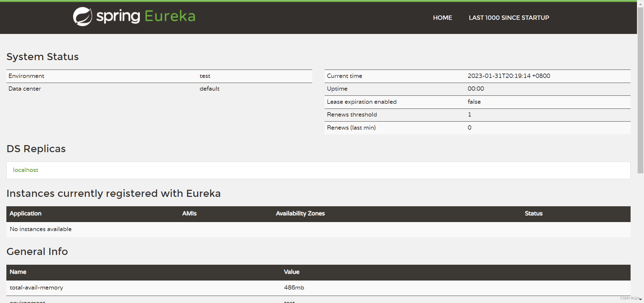Select the Uptime label
The height and width of the screenshot is (303, 644).
tap(337, 89)
